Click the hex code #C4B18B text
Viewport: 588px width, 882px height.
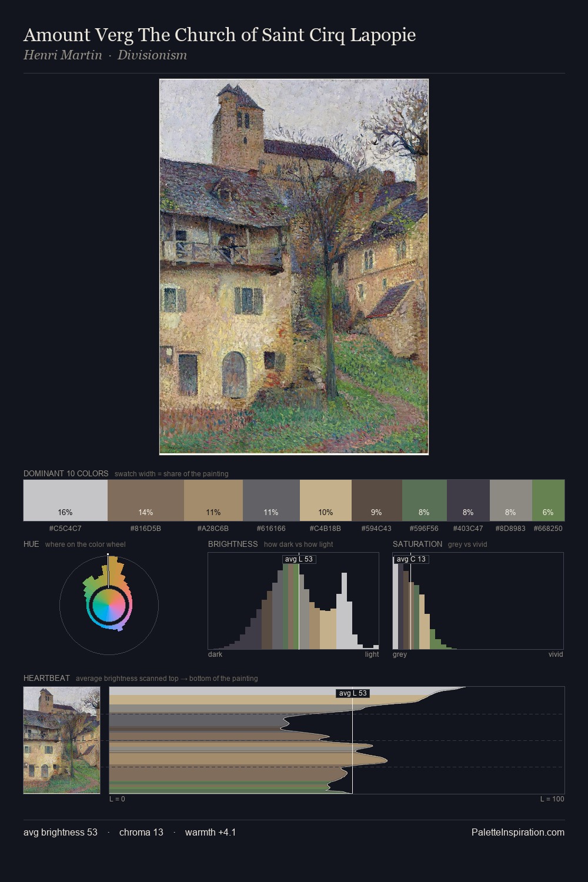click(x=326, y=529)
